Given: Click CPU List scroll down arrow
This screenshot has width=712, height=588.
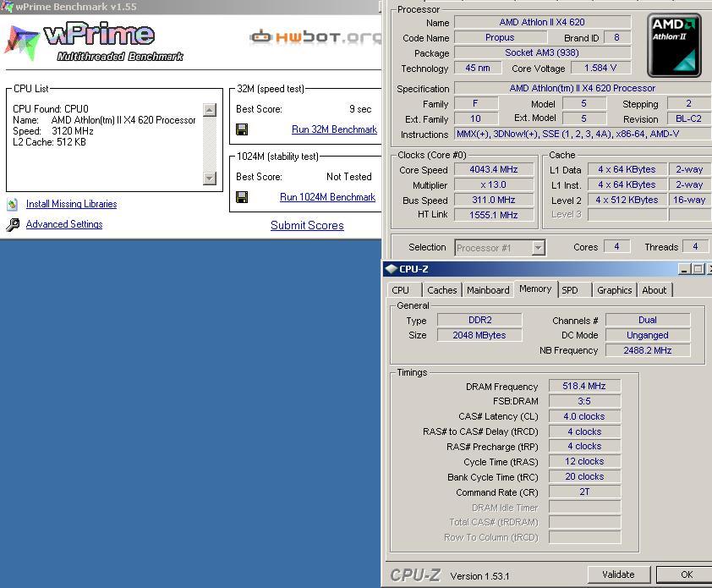Looking at the screenshot, I should point(210,179).
